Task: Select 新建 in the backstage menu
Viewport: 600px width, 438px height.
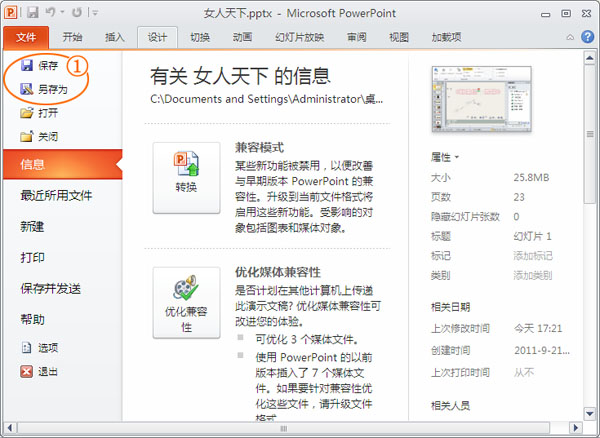Action: coord(32,227)
